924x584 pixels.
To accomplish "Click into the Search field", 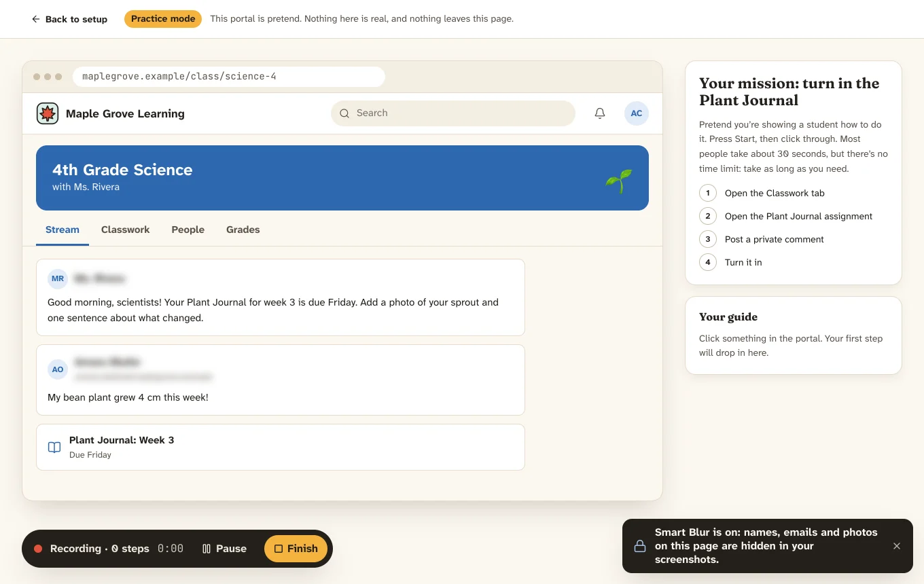I will 453,113.
